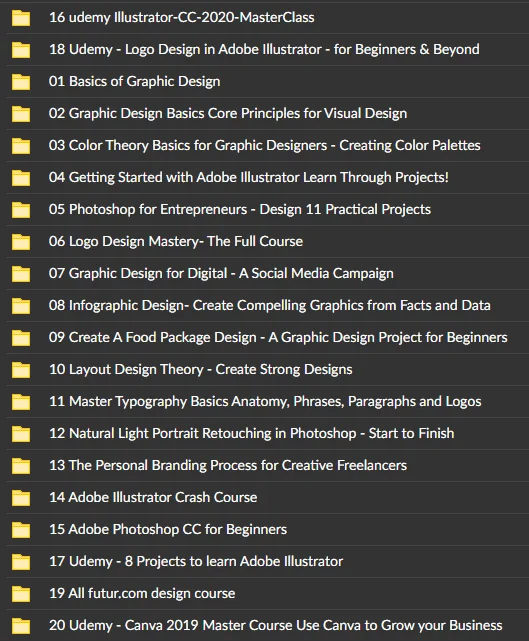Click folder icon for 17 Udemy 8 Projects

[x=21, y=562]
